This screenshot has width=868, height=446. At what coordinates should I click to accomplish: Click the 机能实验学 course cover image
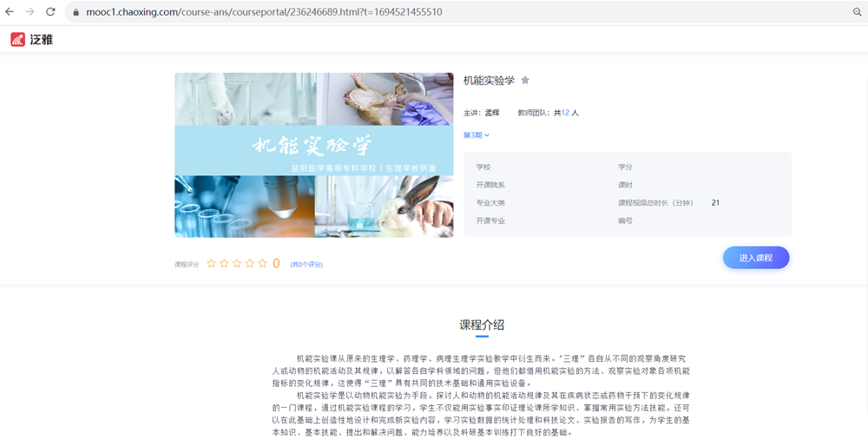point(313,154)
